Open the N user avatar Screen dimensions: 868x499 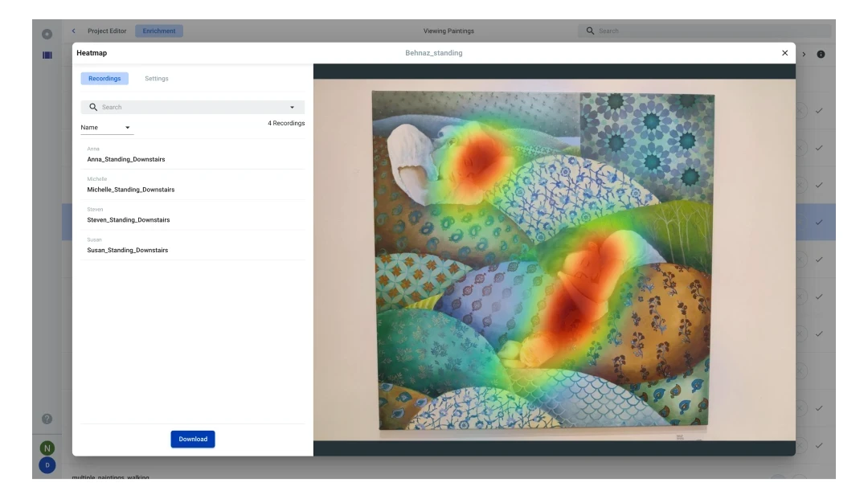pyautogui.click(x=47, y=448)
